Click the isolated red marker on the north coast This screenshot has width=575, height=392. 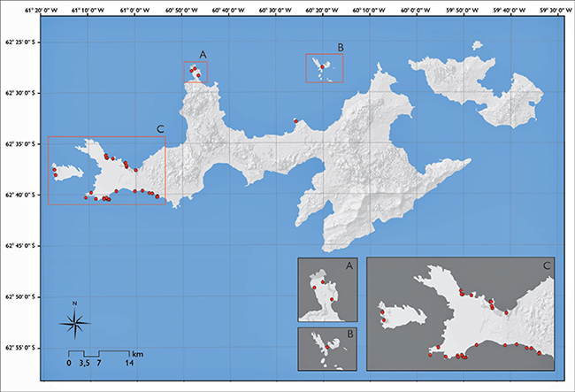295,121
